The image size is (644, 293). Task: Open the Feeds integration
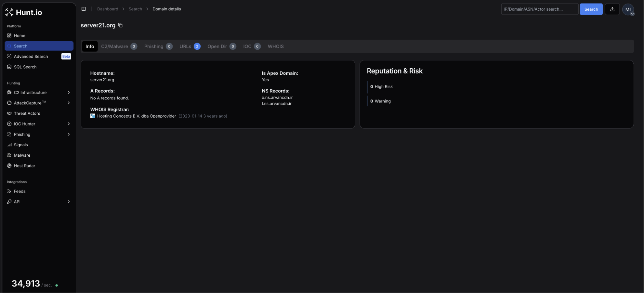pos(20,191)
